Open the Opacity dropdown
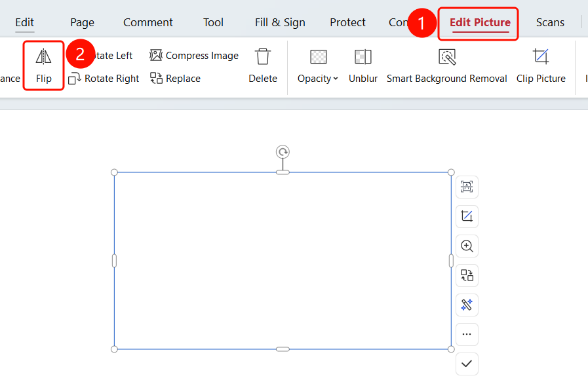588x382 pixels. point(318,66)
